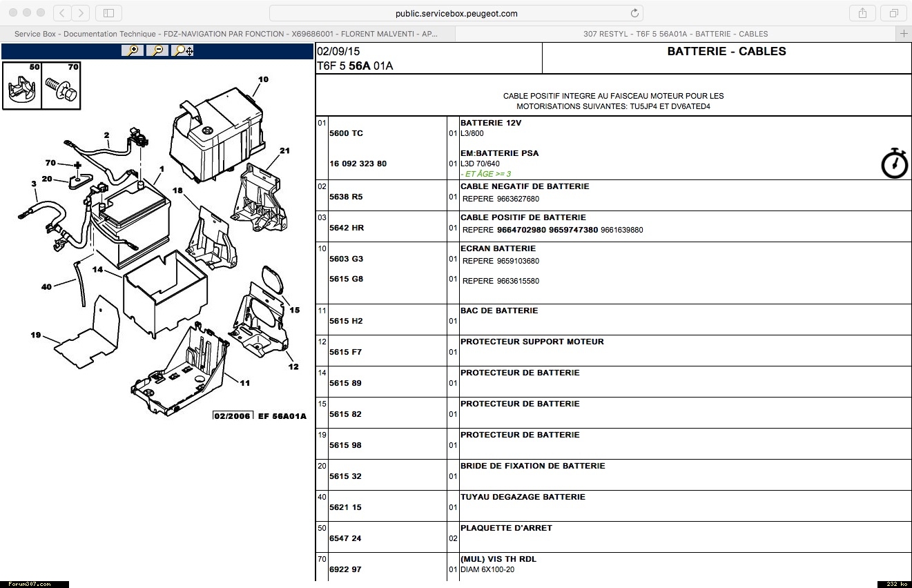Select part reference 5615 G8
Screen dimensions: 912x588
click(x=347, y=279)
